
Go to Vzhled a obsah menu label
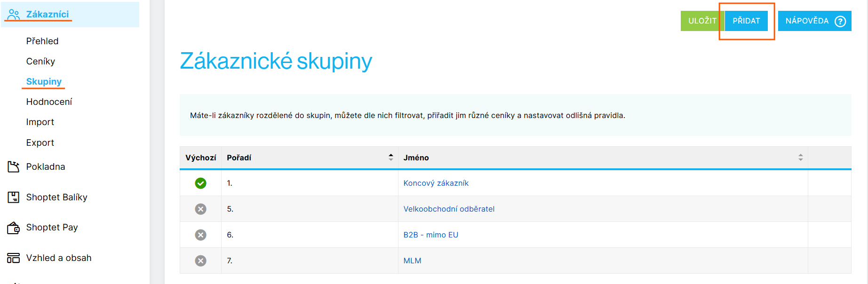59,258
